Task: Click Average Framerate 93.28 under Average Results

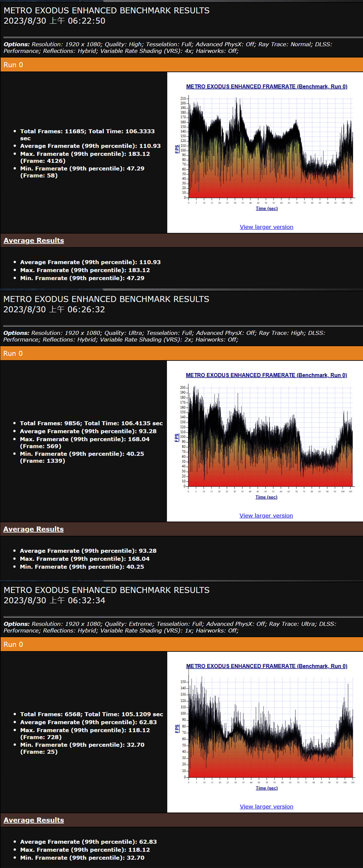Action: point(88,551)
